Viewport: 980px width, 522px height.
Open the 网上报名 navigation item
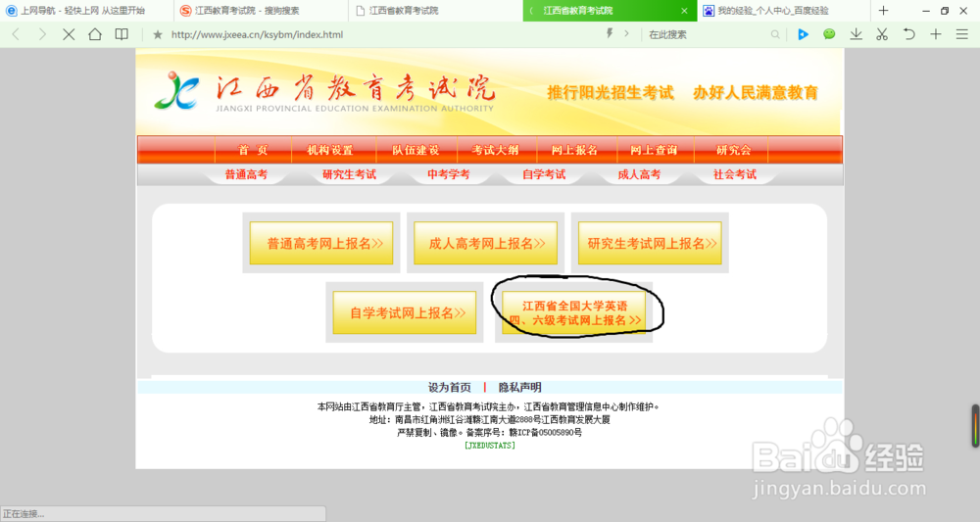(575, 150)
